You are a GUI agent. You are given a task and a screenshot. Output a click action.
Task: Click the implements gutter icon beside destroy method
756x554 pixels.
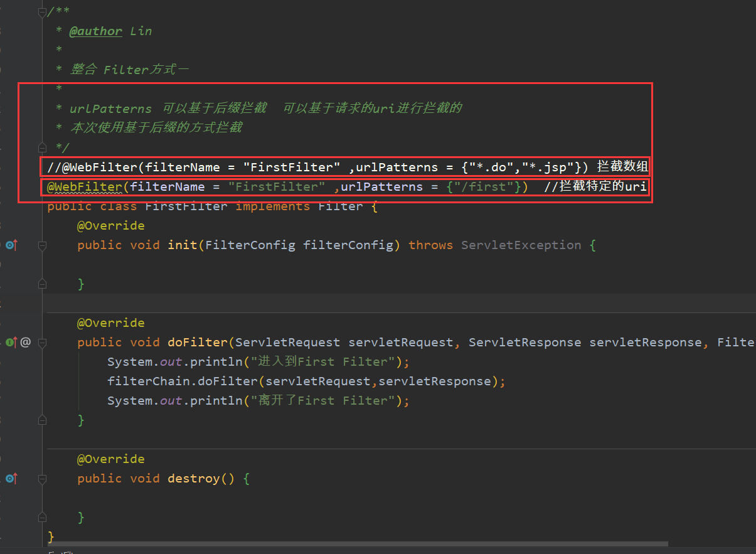[11, 479]
